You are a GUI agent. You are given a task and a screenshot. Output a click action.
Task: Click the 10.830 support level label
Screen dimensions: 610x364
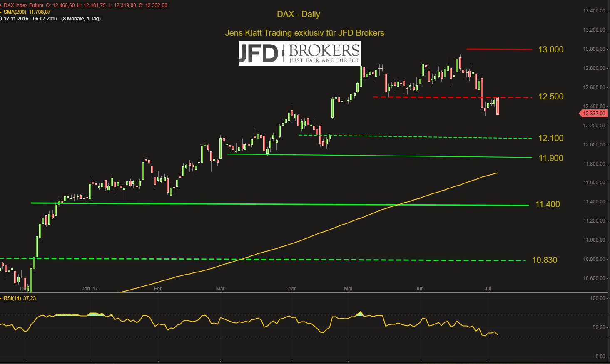pyautogui.click(x=545, y=260)
